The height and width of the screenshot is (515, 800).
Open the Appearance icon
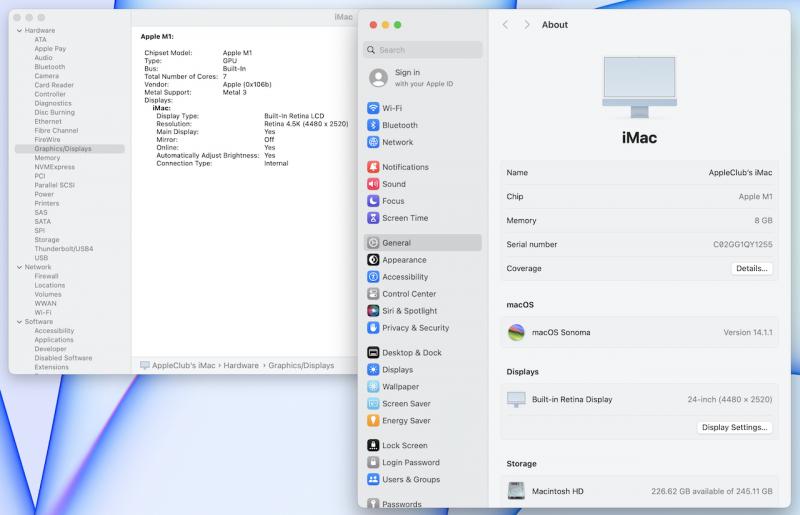coord(373,260)
